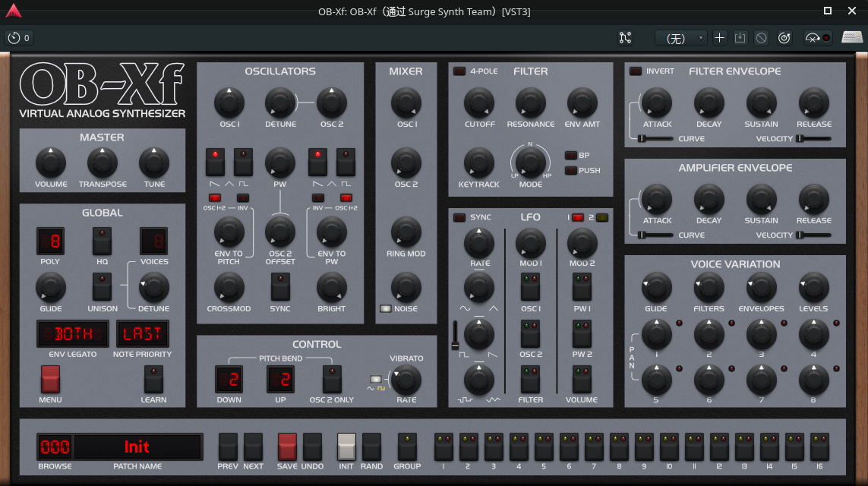Click the save preset icon in top bar
Screen dimensions: 868x486
click(740, 38)
